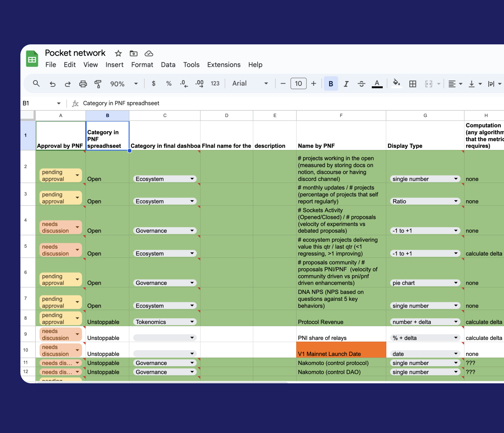This screenshot has height=433, width=504.
Task: Open the zoom 90% dropdown
Action: click(x=124, y=84)
